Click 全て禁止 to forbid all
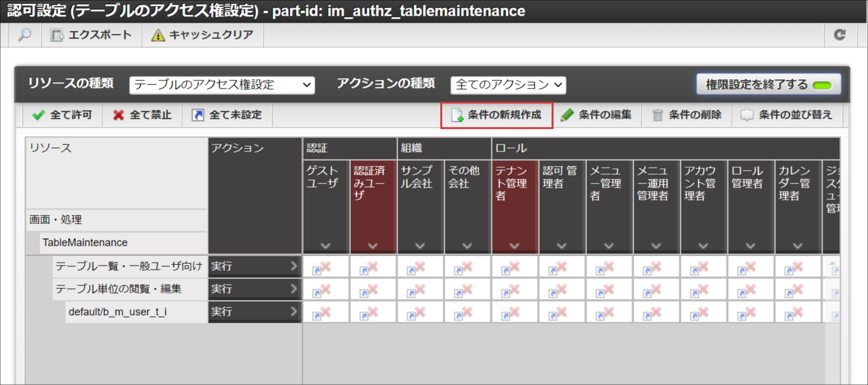This screenshot has height=385, width=868. 142,115
